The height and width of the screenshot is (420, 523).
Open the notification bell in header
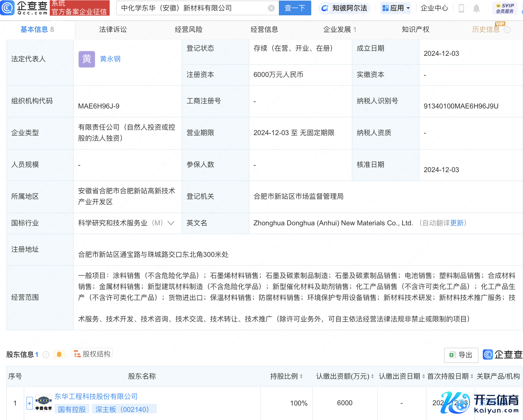(476, 8)
